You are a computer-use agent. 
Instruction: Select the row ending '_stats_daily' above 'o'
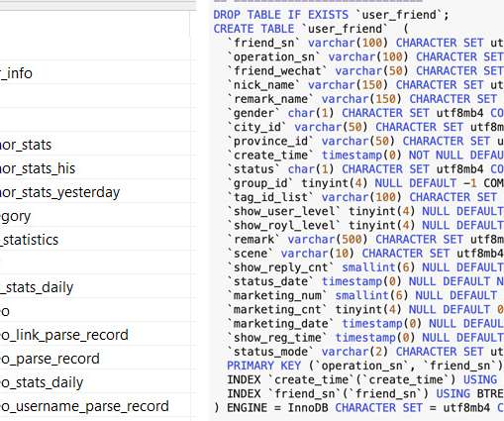click(x=95, y=287)
